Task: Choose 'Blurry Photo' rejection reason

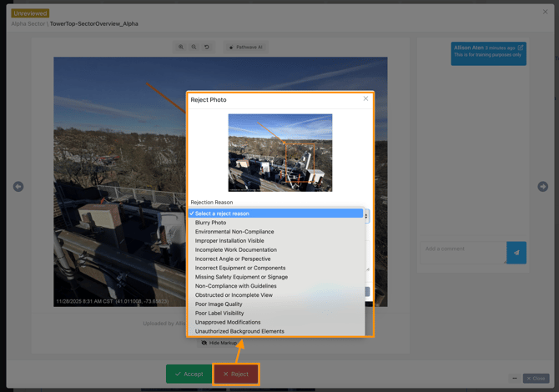Action: [210, 223]
